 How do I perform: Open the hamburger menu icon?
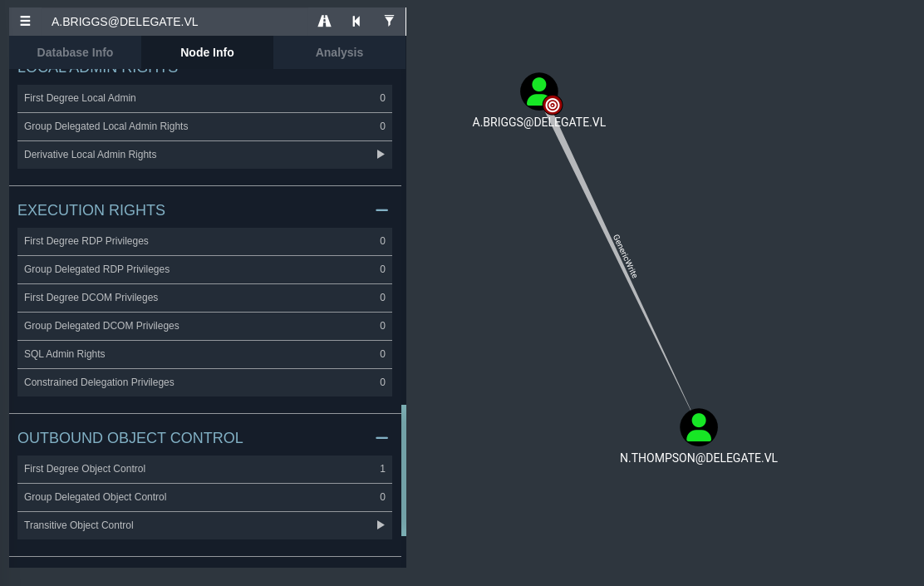[x=25, y=22]
